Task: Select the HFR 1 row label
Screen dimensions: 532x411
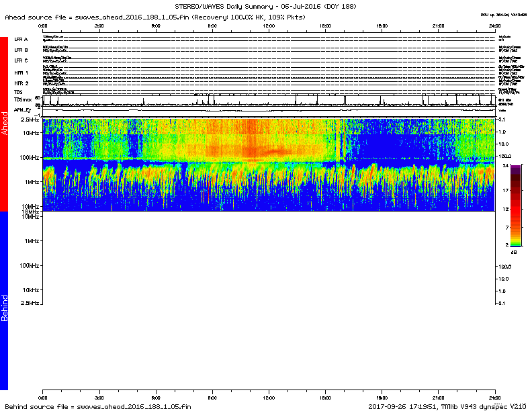Action: [21, 72]
